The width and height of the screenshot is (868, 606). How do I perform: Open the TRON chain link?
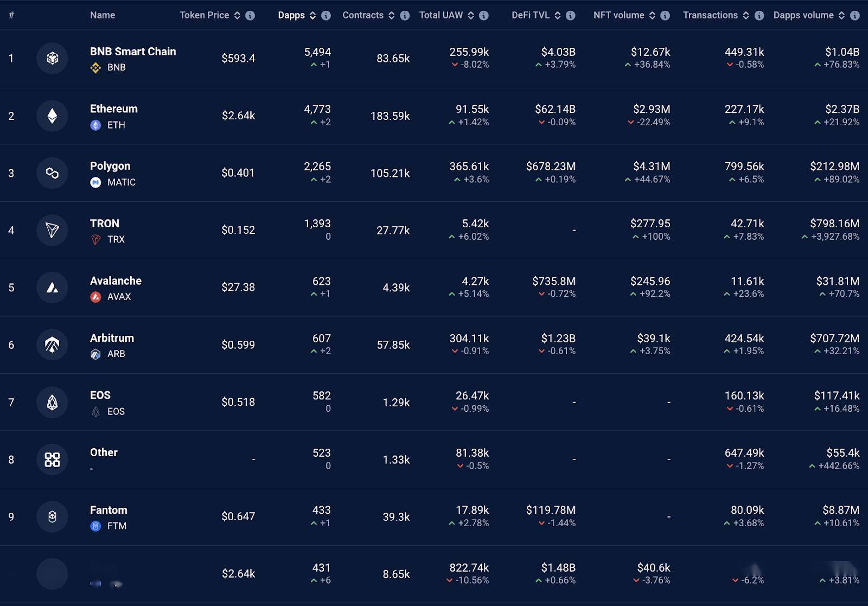click(105, 224)
